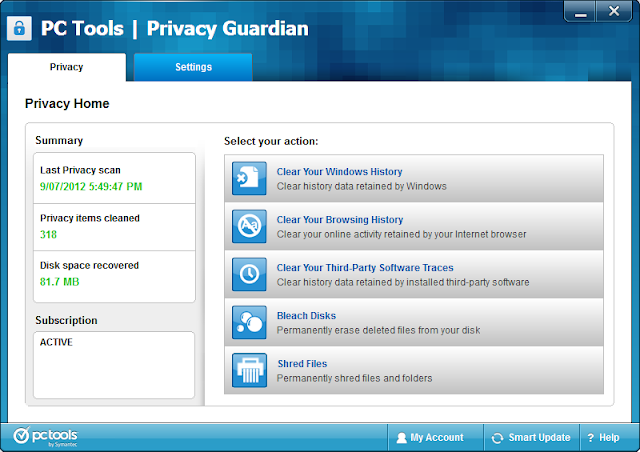Screen dimensions: 640x452
Task: Click 'Permanently shred files and folders' description
Action: (x=354, y=378)
